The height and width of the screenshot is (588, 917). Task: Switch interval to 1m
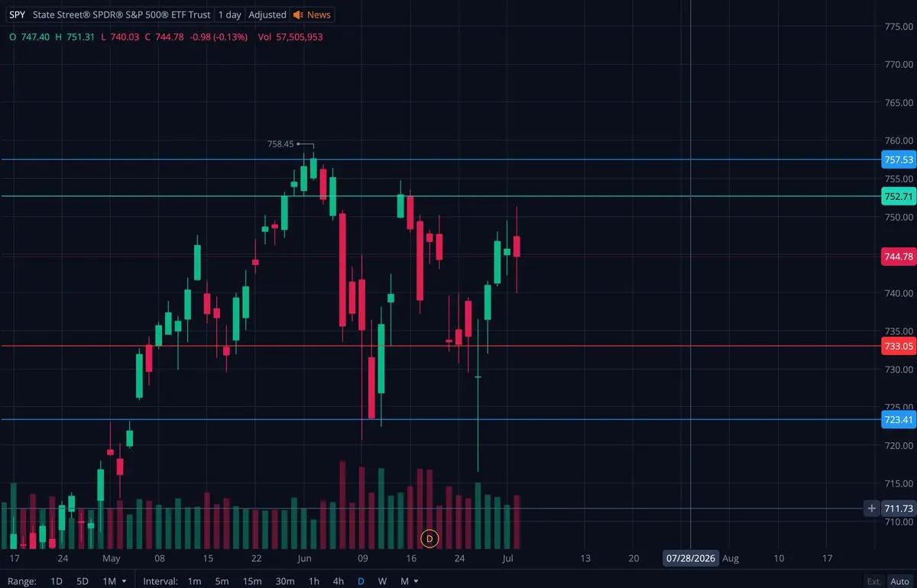[194, 581]
